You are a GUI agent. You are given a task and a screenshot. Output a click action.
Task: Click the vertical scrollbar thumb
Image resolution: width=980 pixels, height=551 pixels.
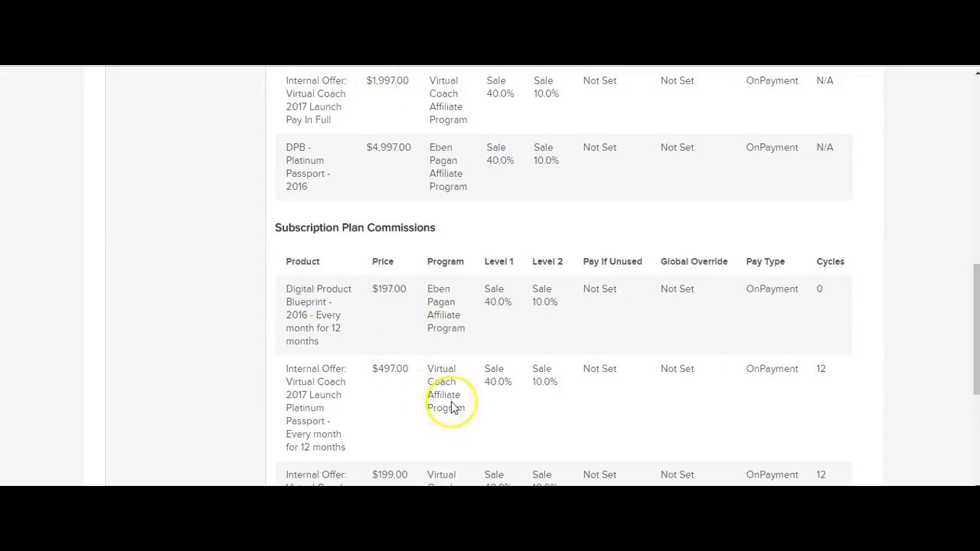pos(976,330)
